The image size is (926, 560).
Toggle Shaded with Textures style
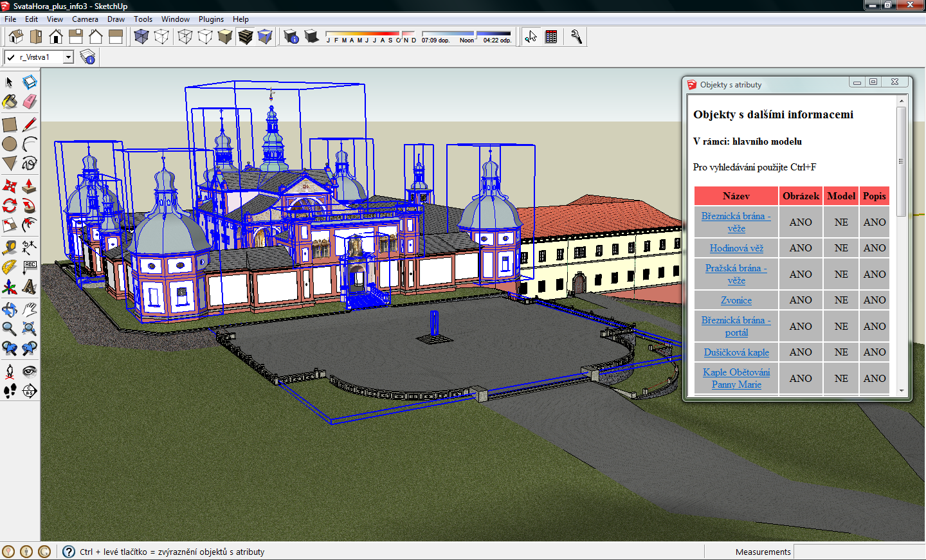pyautogui.click(x=245, y=37)
